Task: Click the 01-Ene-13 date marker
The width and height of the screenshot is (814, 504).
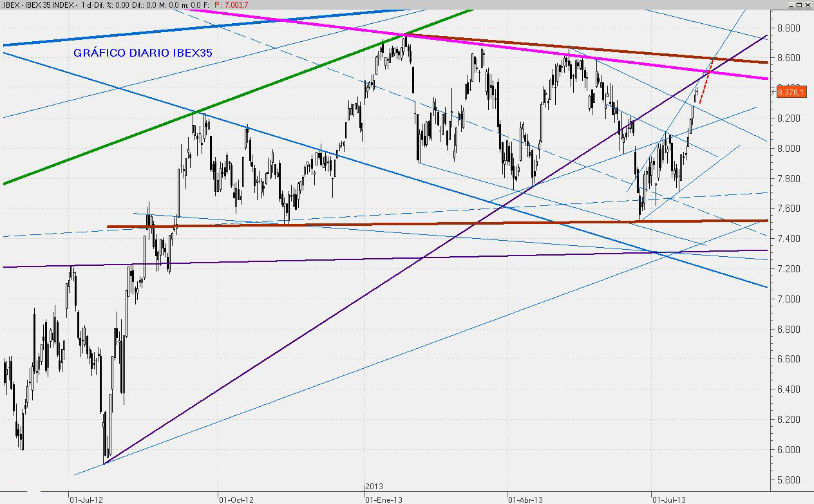Action: pos(384,499)
